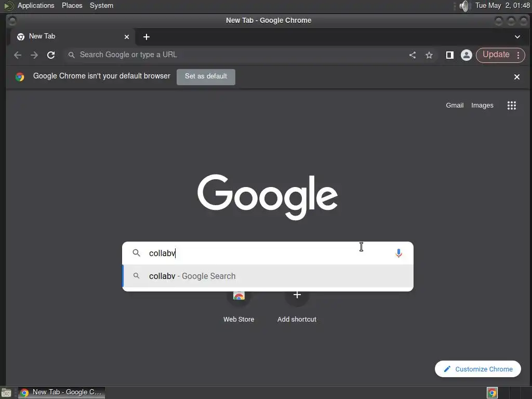The height and width of the screenshot is (399, 532).
Task: Open Chrome's three-dot menu
Action: (518, 55)
